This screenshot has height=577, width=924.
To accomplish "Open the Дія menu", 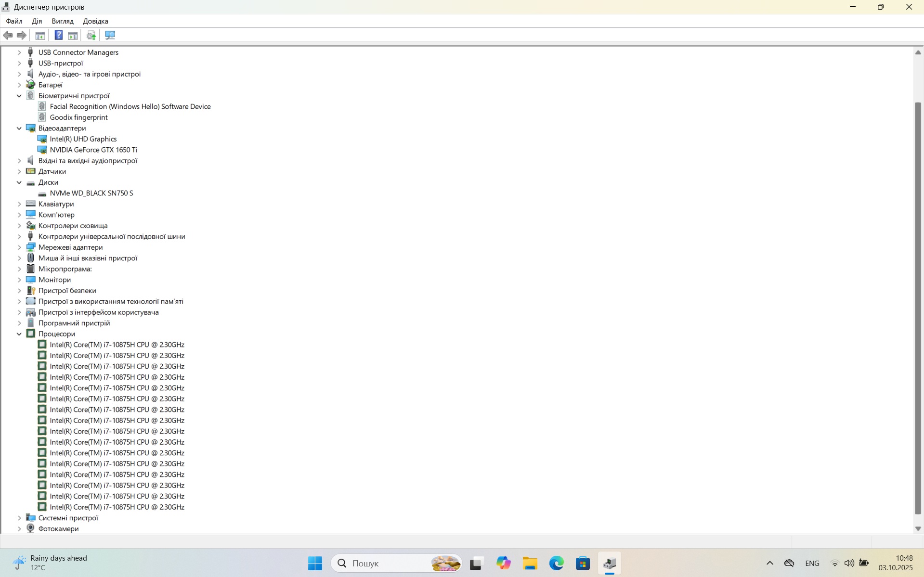I will click(37, 21).
